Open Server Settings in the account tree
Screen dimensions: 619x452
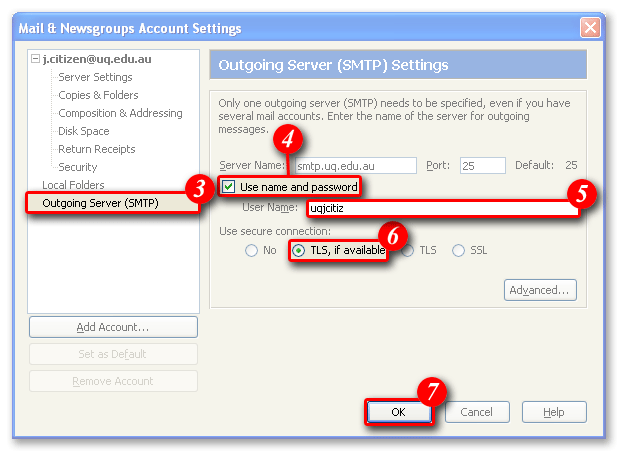click(x=95, y=77)
